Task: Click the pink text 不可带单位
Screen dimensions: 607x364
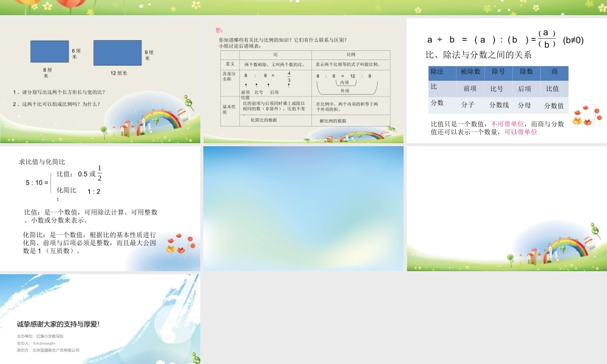Action: 507,124
